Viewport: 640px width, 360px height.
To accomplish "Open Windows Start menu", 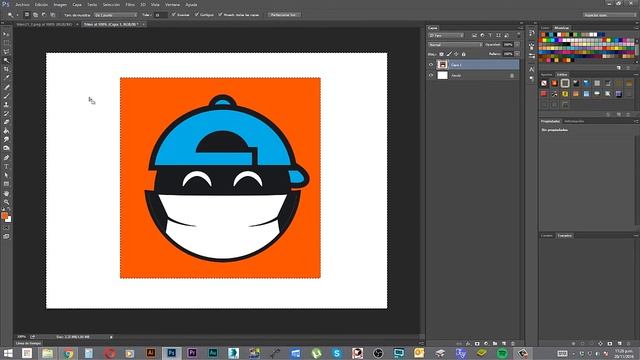I will pos(8,353).
